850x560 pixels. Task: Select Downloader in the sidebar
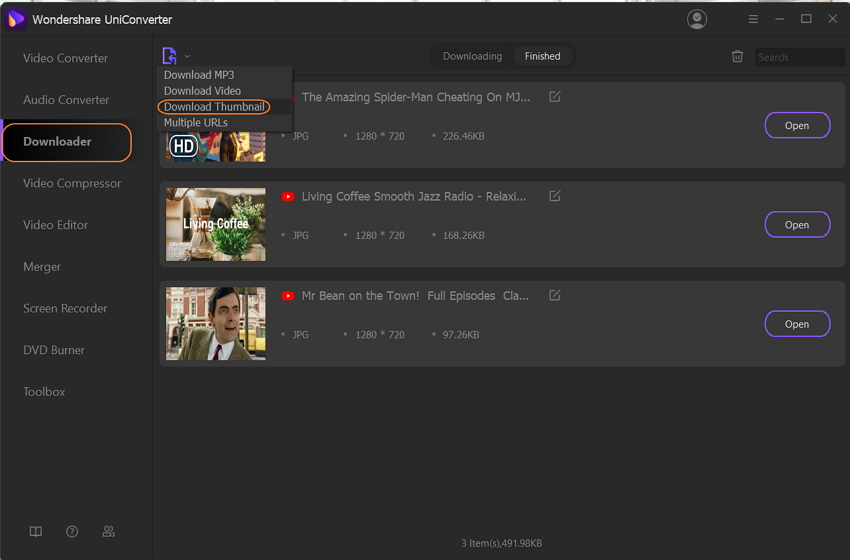67,142
